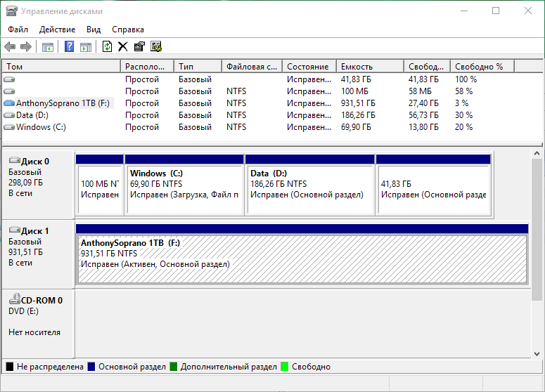
Task: Open the Справка menu
Action: (128, 30)
